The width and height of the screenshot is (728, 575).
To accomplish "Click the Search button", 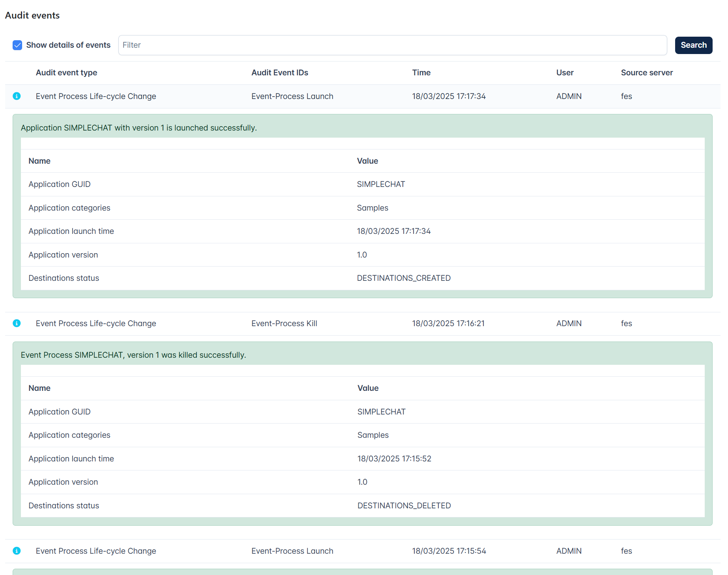I will (x=693, y=45).
